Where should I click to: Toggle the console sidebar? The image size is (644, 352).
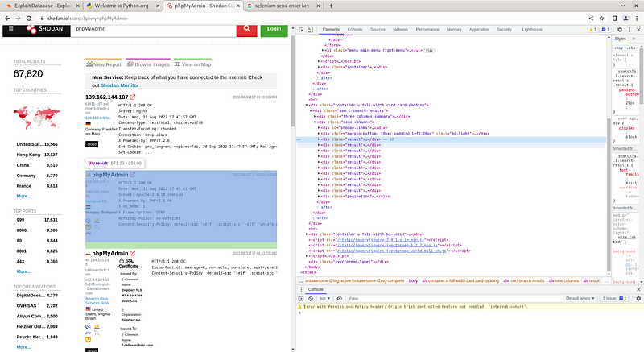point(301,299)
